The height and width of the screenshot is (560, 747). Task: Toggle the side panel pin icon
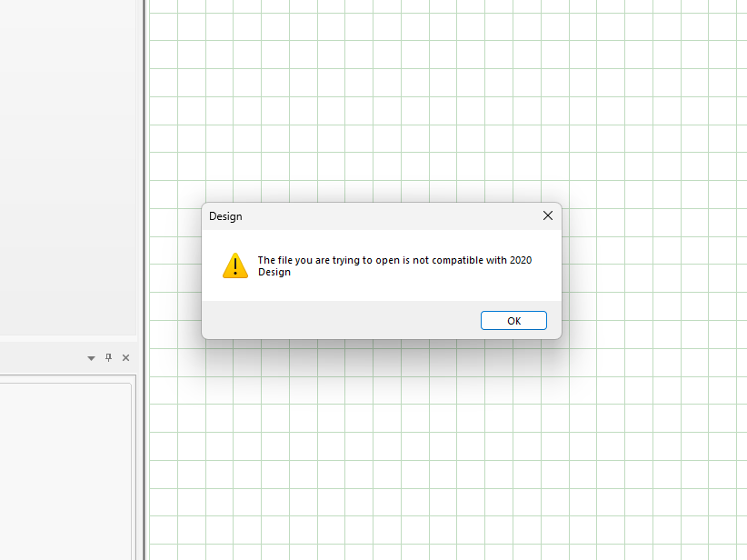[109, 357]
